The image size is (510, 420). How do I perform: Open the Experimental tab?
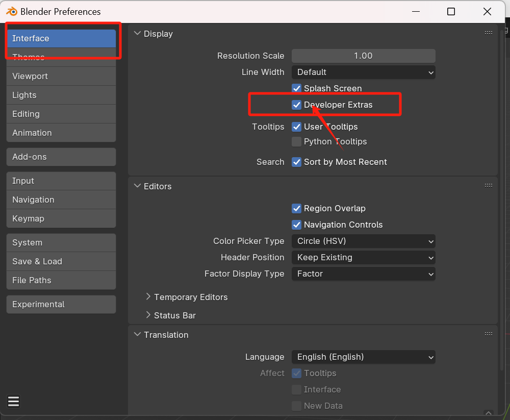pyautogui.click(x=61, y=305)
